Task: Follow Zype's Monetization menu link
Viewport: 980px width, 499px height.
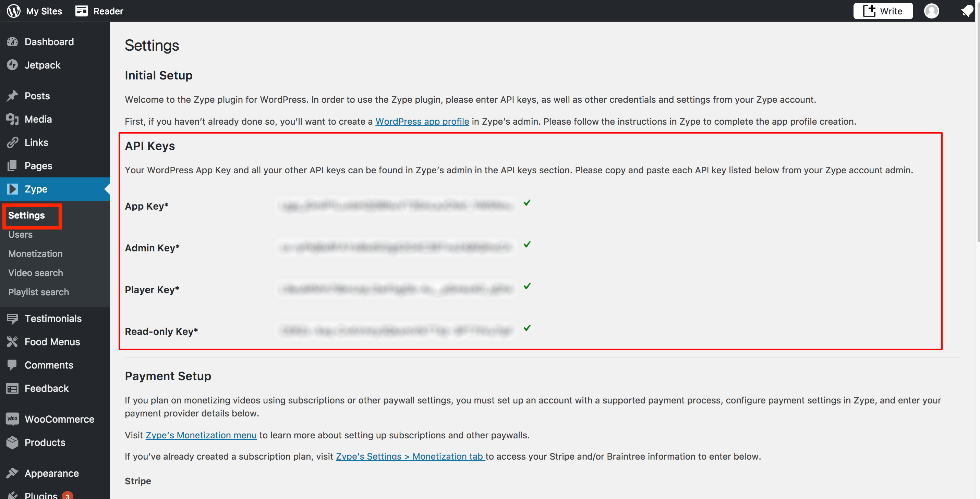Action: coord(201,435)
